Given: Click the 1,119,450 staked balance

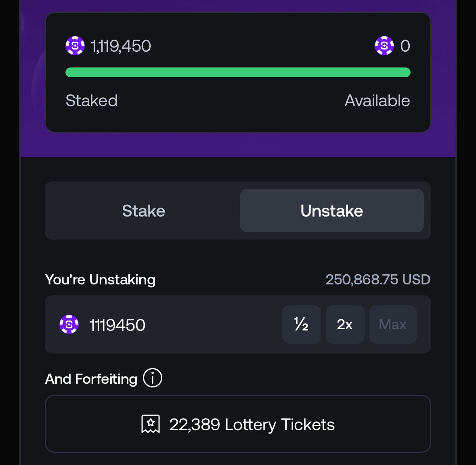Looking at the screenshot, I should coord(121,46).
